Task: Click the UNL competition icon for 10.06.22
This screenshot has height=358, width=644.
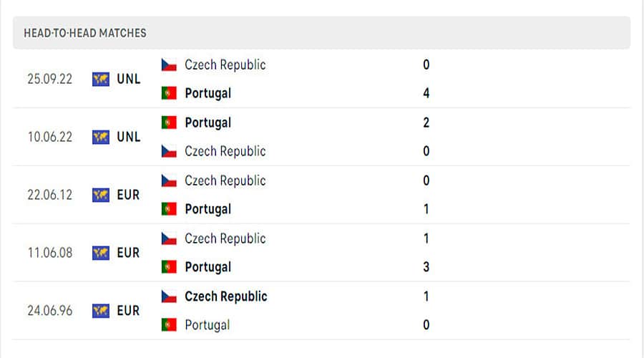Action: tap(101, 137)
